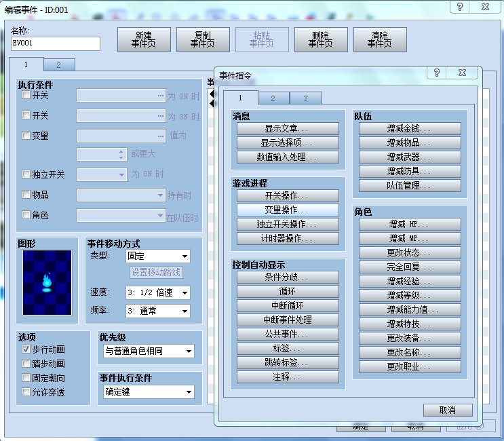The image size is (504, 441).
Task: Switch to command tab 2 in Event Commands
Action: point(273,98)
